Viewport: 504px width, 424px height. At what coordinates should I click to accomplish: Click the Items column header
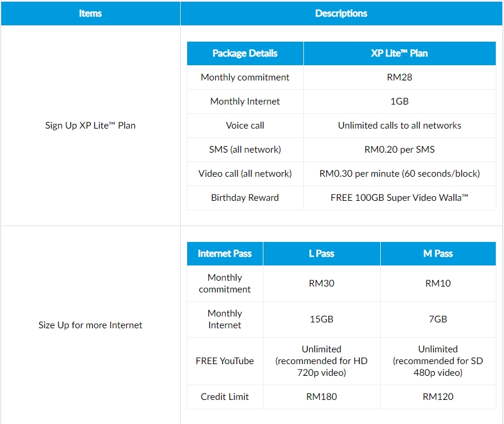pyautogui.click(x=90, y=14)
